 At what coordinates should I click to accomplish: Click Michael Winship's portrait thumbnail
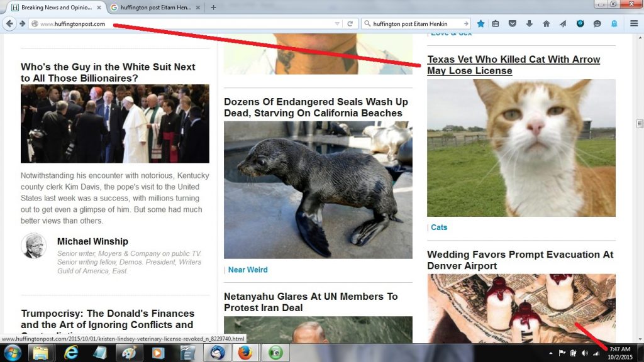point(34,246)
